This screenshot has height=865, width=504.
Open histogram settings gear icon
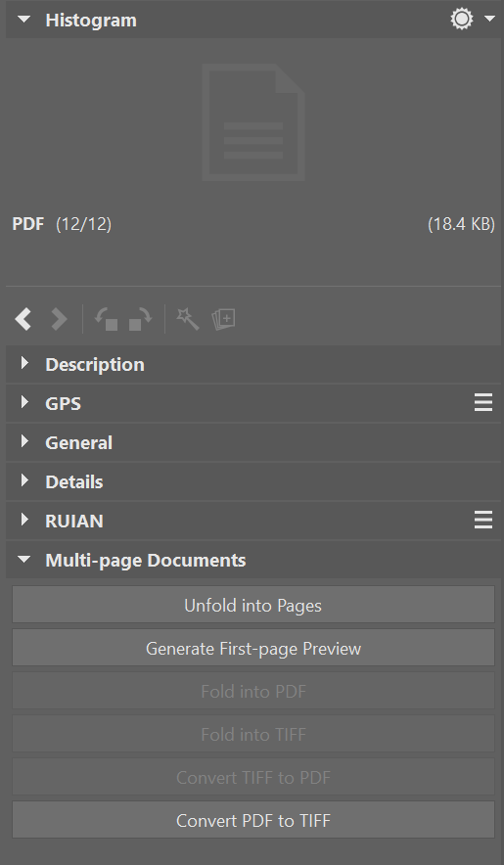(462, 19)
